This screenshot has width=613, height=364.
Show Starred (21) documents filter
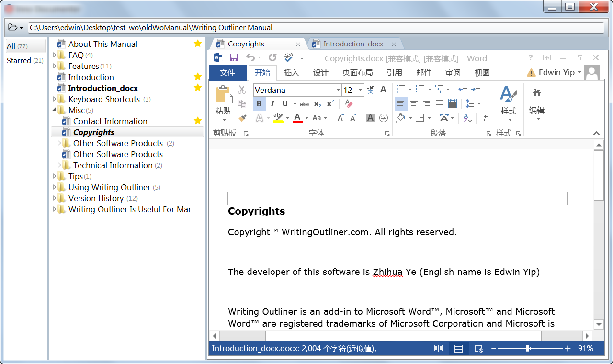[26, 61]
